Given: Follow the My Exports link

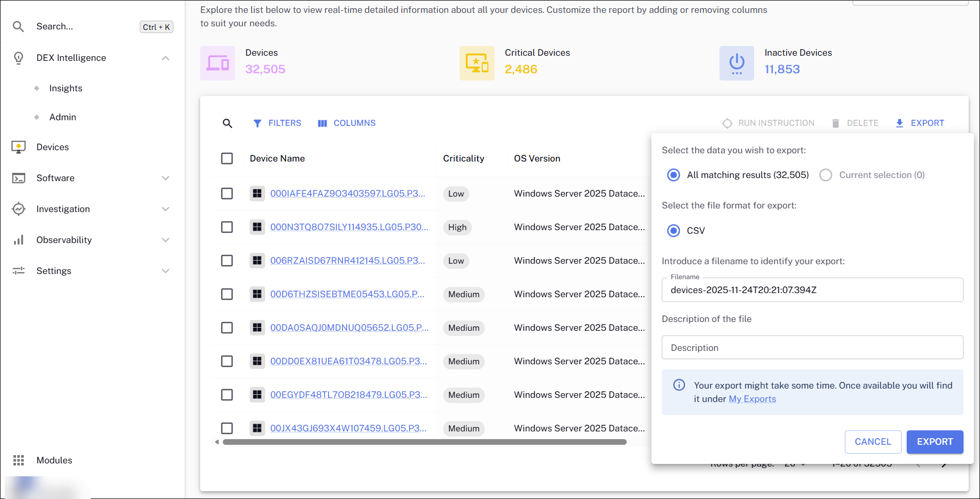Looking at the screenshot, I should pos(752,399).
